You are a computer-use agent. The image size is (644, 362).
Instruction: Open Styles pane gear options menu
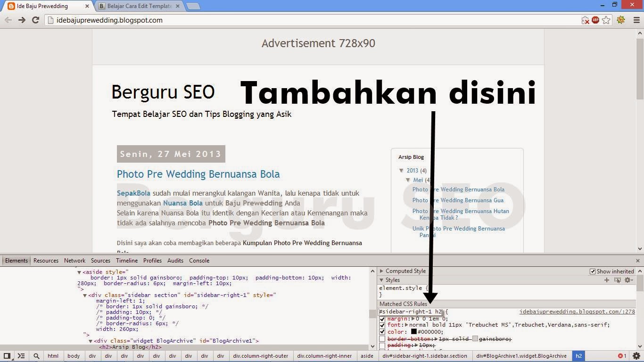point(628,280)
